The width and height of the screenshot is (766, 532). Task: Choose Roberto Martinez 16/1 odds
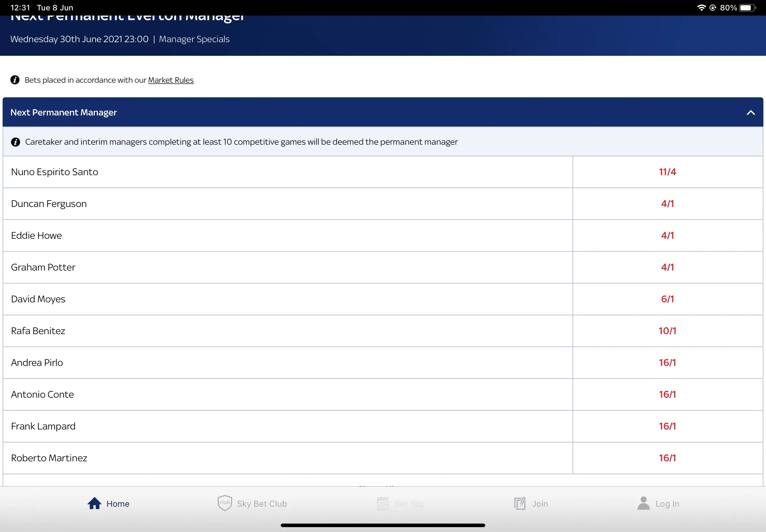[x=667, y=458]
